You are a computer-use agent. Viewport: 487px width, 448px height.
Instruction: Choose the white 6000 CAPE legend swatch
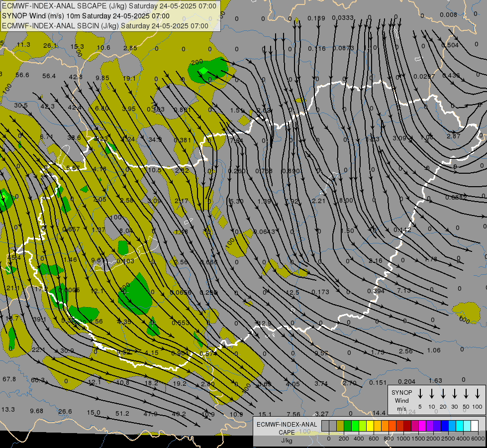475,426
